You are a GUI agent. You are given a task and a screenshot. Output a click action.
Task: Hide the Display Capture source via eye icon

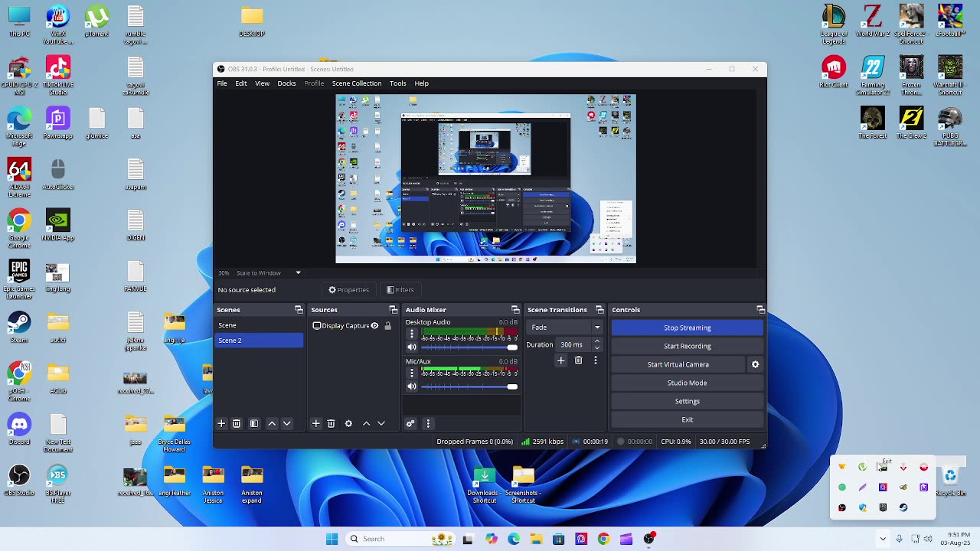(374, 326)
